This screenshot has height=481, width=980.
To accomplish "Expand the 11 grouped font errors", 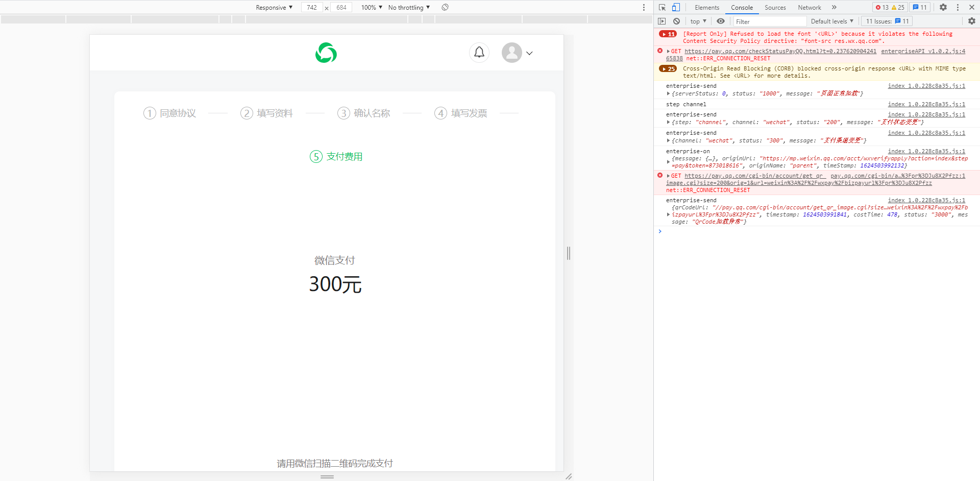I will click(x=668, y=34).
